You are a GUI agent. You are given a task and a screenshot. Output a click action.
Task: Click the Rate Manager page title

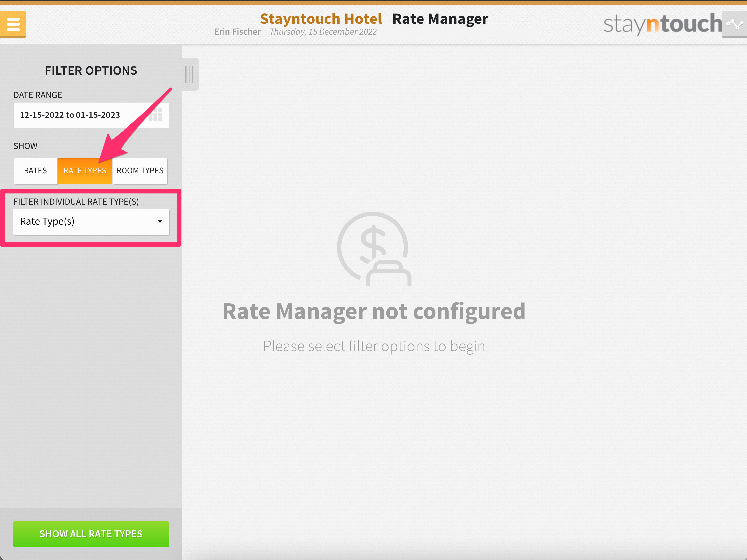pos(440,19)
